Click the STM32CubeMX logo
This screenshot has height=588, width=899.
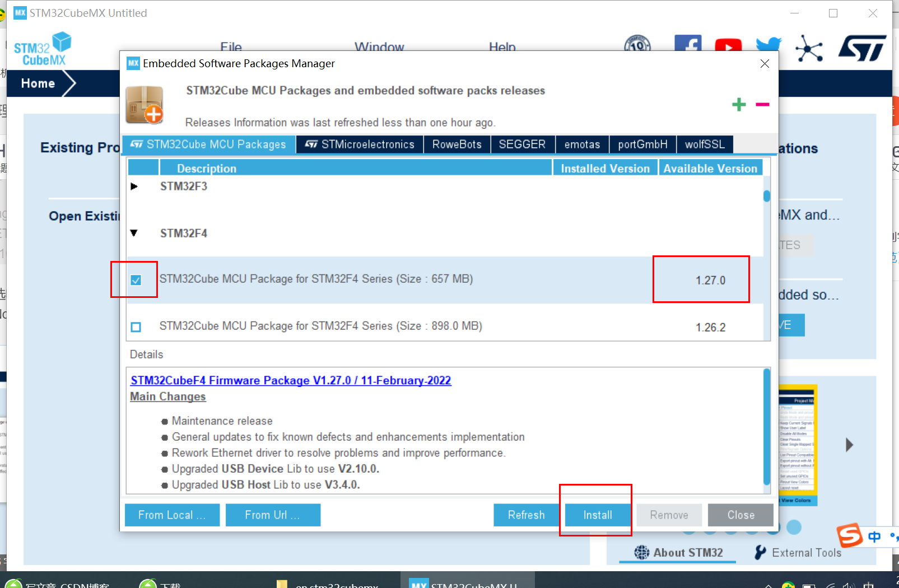[43, 49]
